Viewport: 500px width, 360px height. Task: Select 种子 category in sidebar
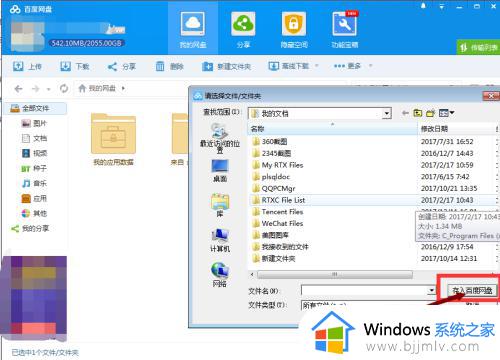[34, 168]
